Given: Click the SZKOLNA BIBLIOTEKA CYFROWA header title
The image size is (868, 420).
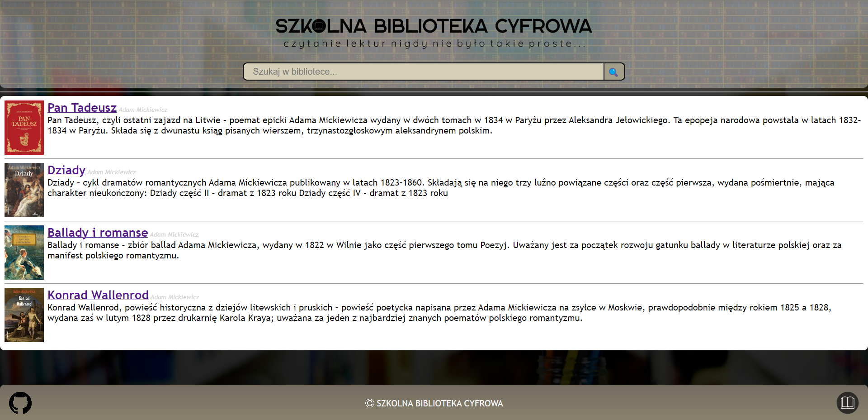Looking at the screenshot, I should 434,26.
